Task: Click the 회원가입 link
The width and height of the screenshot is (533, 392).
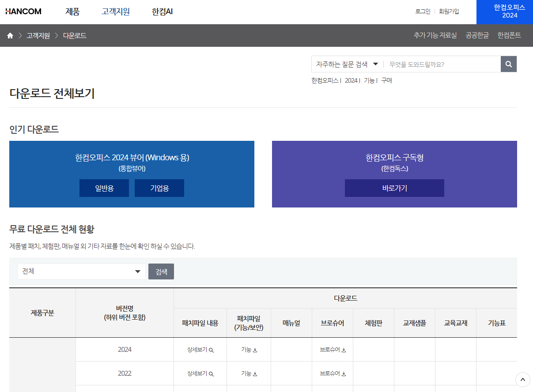Action: coord(449,11)
